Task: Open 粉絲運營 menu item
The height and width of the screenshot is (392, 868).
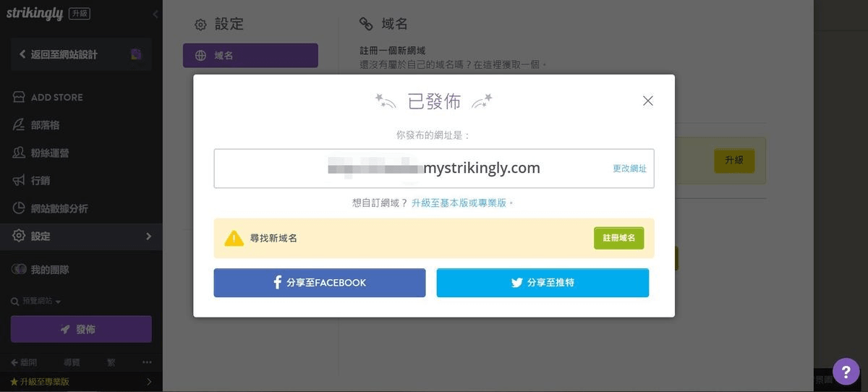Action: coord(50,153)
